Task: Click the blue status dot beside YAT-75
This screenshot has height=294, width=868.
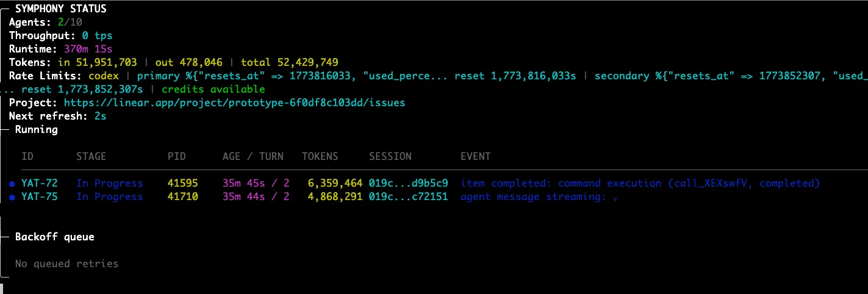Action: click(x=12, y=197)
